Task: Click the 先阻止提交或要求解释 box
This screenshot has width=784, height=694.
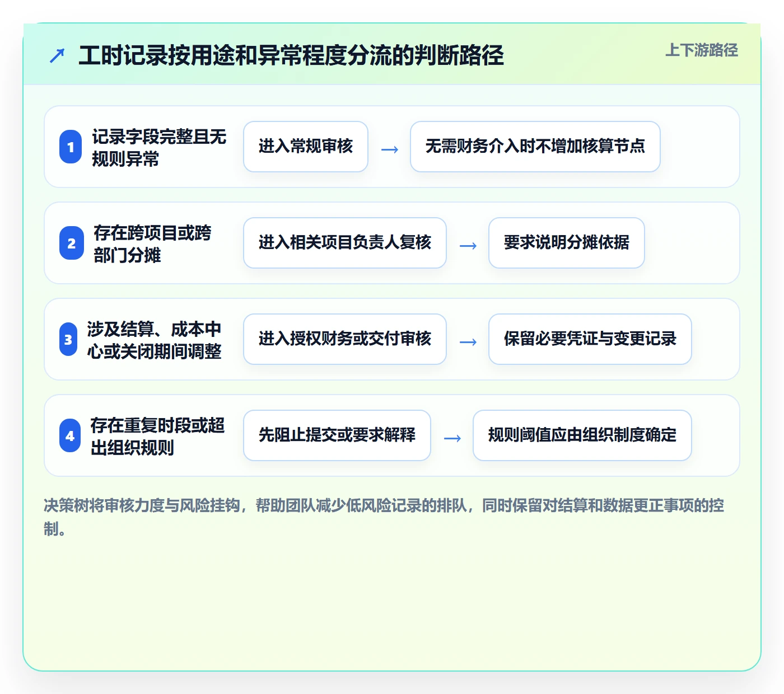Action: coord(337,435)
